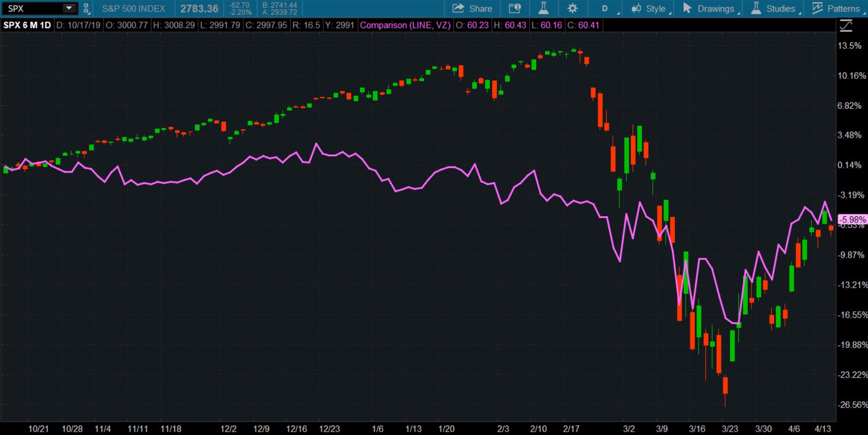Click the Comparison (LINE, VZ) study label

[x=405, y=25]
